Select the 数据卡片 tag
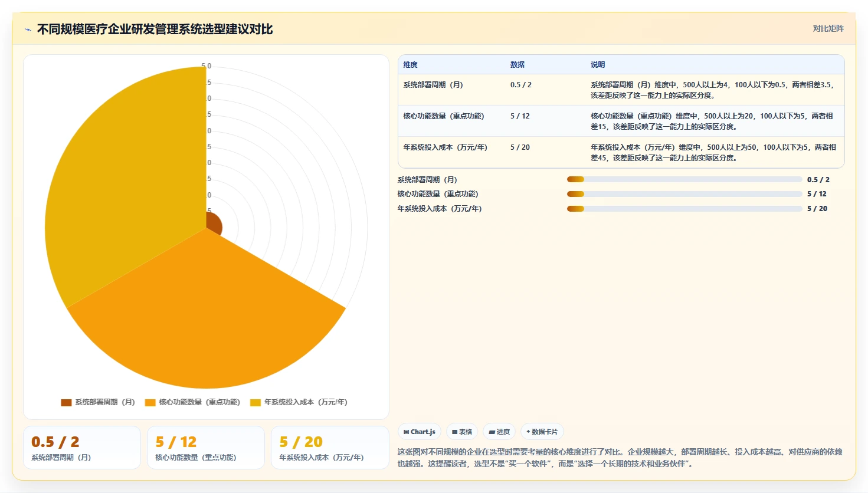 pyautogui.click(x=542, y=432)
